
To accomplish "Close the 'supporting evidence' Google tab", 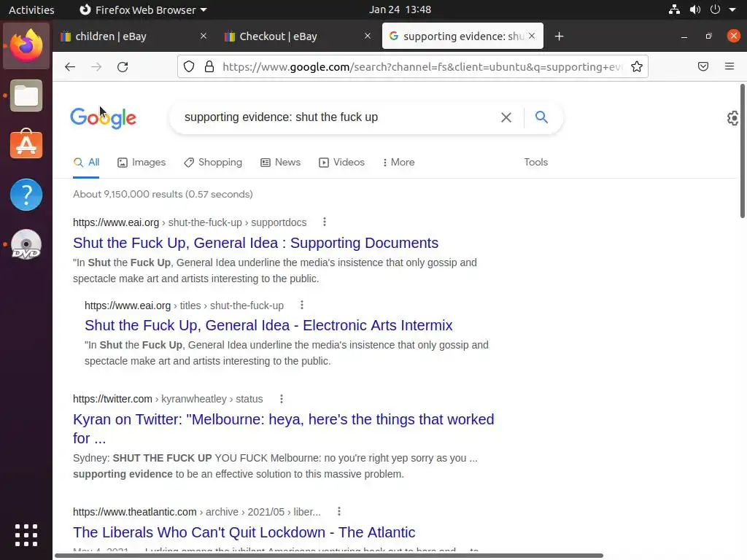I will pyautogui.click(x=532, y=36).
